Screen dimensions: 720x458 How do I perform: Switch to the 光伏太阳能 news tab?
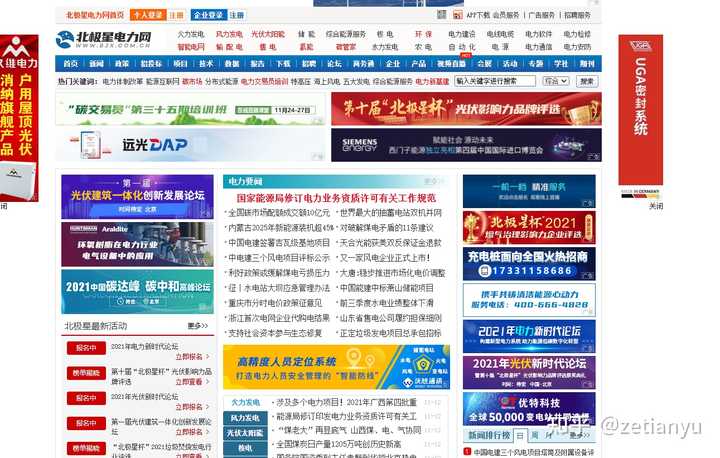[245, 433]
